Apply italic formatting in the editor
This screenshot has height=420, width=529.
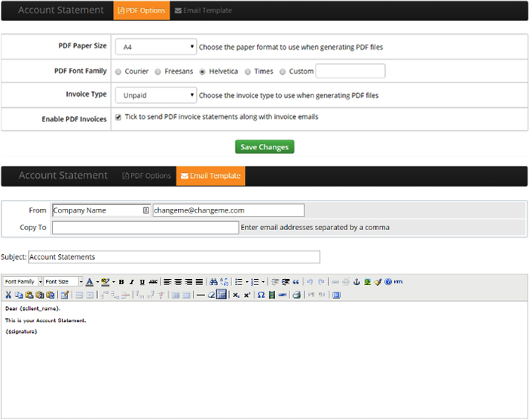[131, 281]
